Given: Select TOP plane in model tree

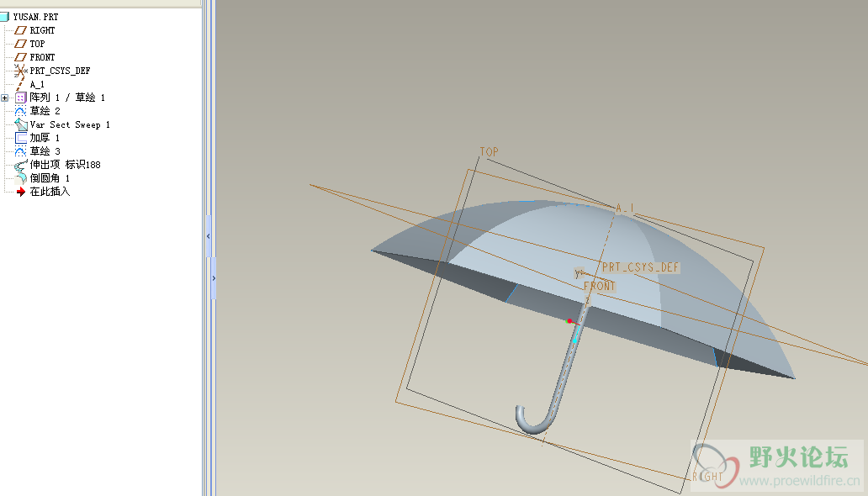Looking at the screenshot, I should pyautogui.click(x=37, y=44).
